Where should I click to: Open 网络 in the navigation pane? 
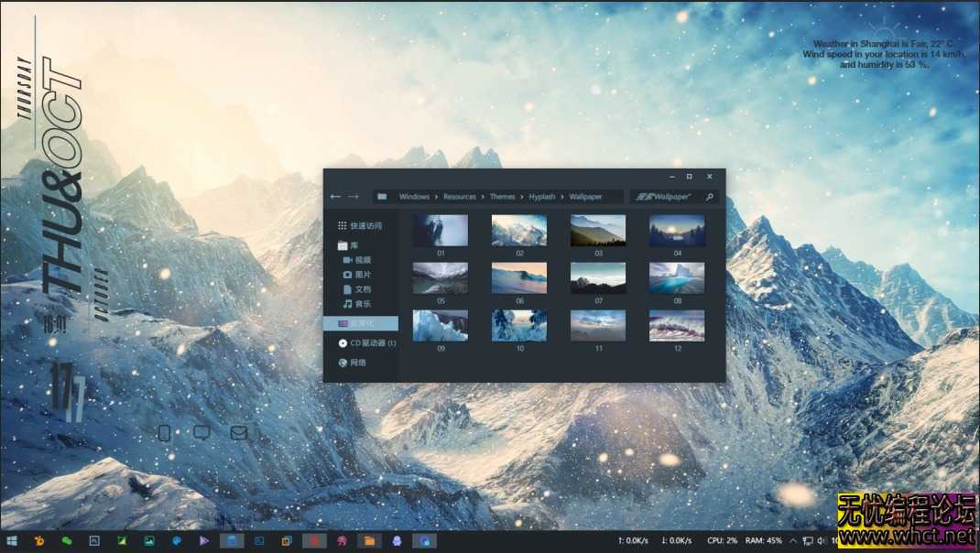coord(358,363)
